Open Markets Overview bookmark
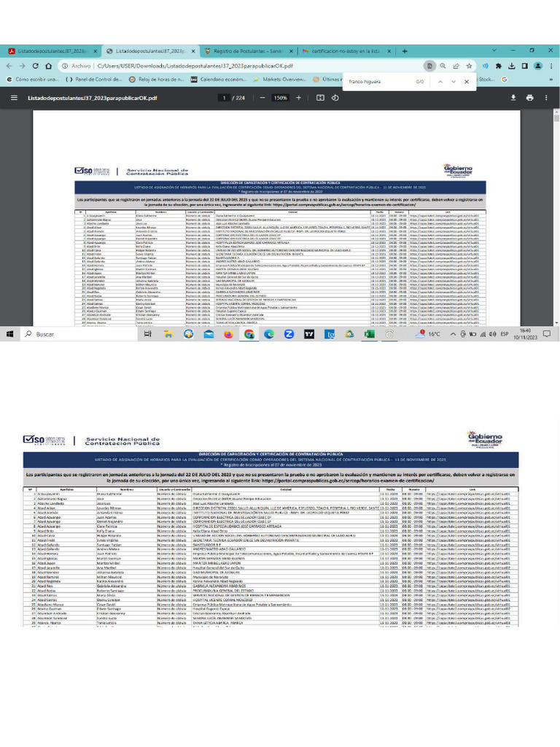 point(280,80)
